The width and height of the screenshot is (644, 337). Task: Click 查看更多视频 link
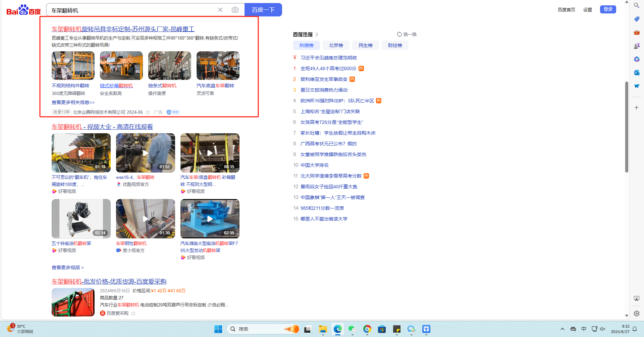pos(68,268)
